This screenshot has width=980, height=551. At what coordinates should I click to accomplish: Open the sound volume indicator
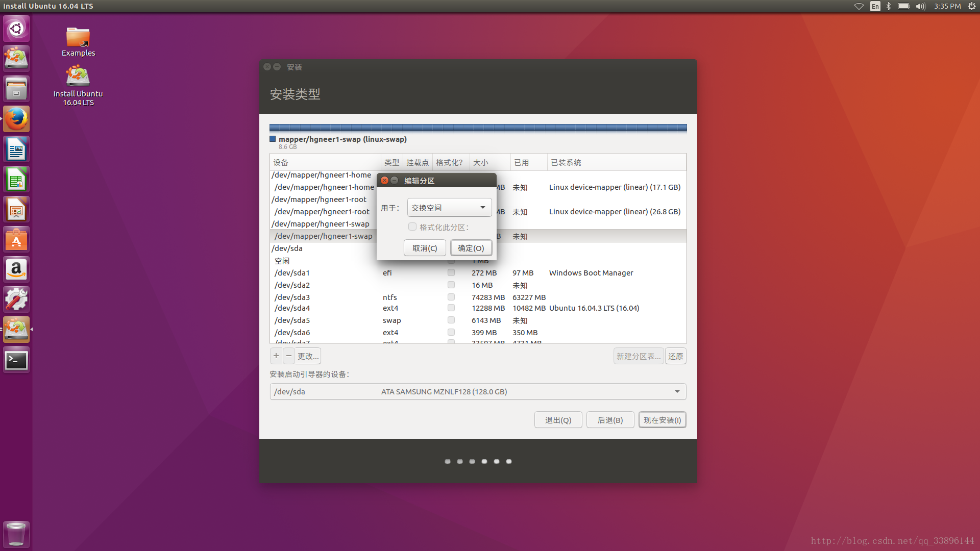[921, 6]
